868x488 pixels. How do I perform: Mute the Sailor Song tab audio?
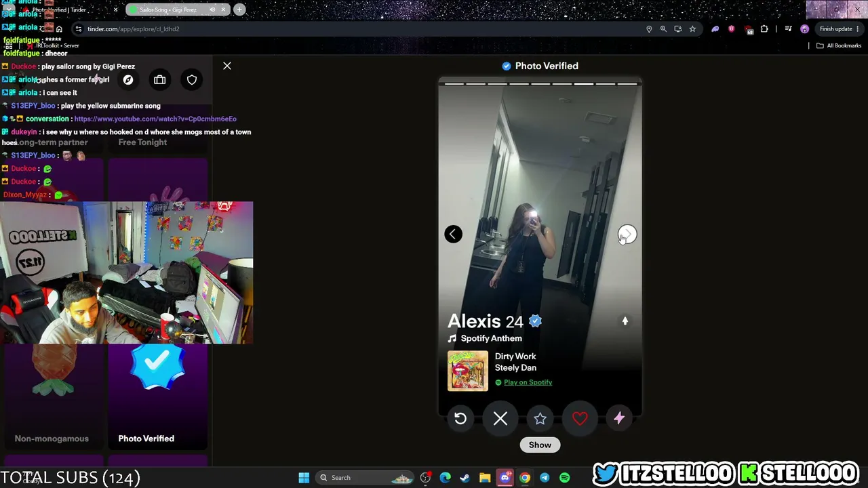212,9
